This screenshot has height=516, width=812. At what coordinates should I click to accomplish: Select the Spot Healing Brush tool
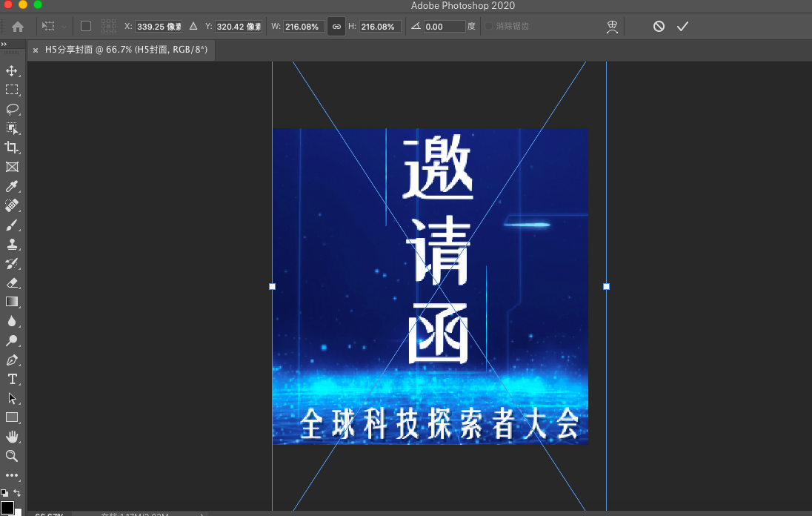(11, 205)
